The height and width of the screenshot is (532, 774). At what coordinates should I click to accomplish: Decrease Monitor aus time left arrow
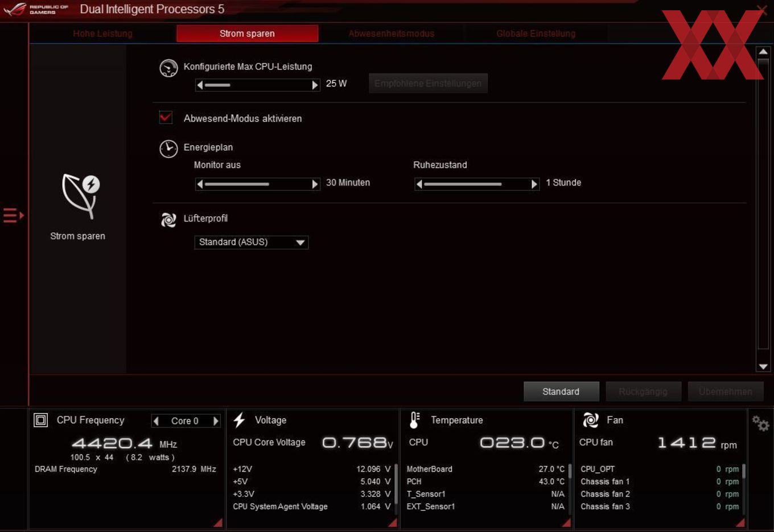coord(200,184)
